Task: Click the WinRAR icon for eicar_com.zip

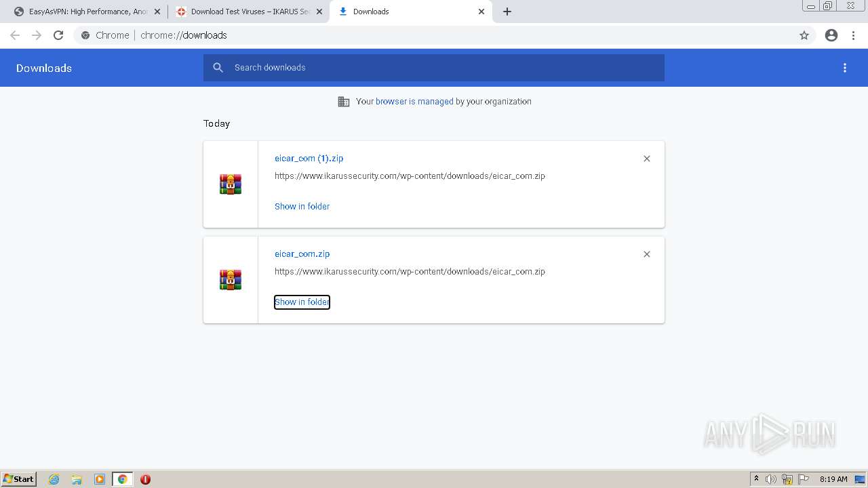Action: tap(231, 280)
